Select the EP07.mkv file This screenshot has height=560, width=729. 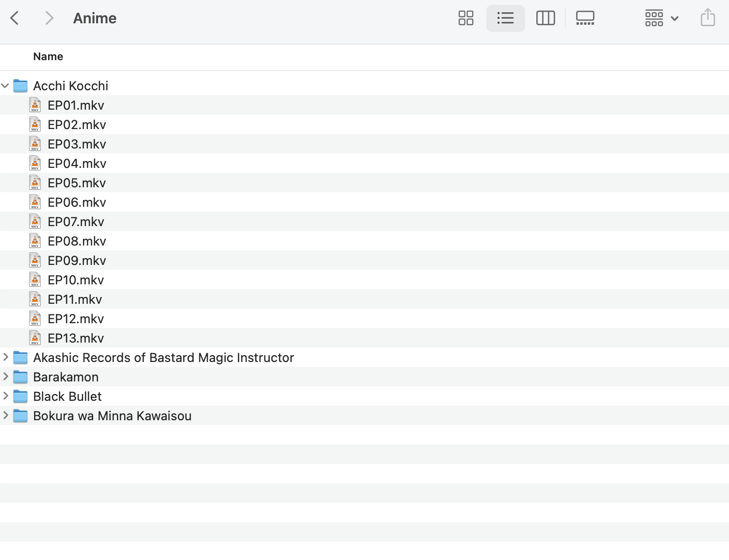(x=76, y=222)
